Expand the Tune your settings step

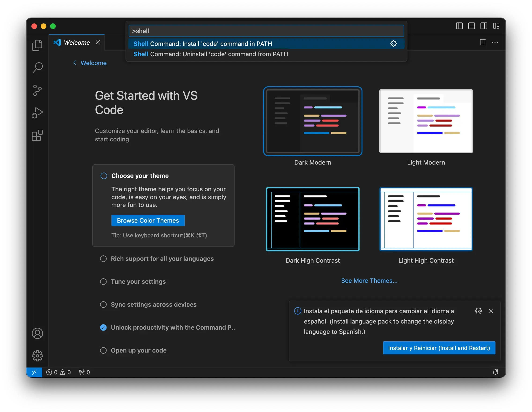(138, 281)
